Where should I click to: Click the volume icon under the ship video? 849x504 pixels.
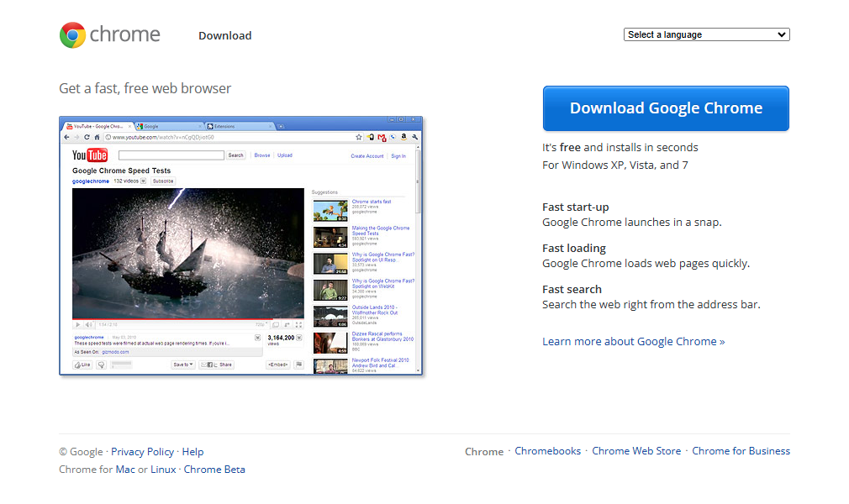pos(89,325)
